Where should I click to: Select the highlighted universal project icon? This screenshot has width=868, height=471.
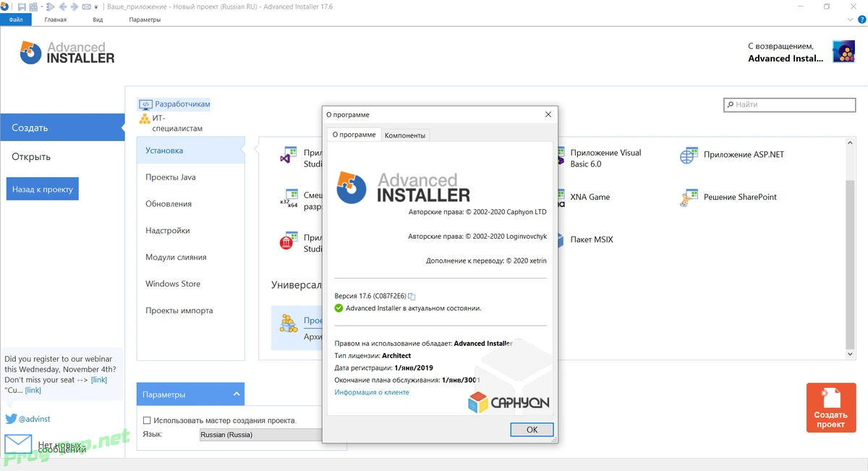[289, 323]
